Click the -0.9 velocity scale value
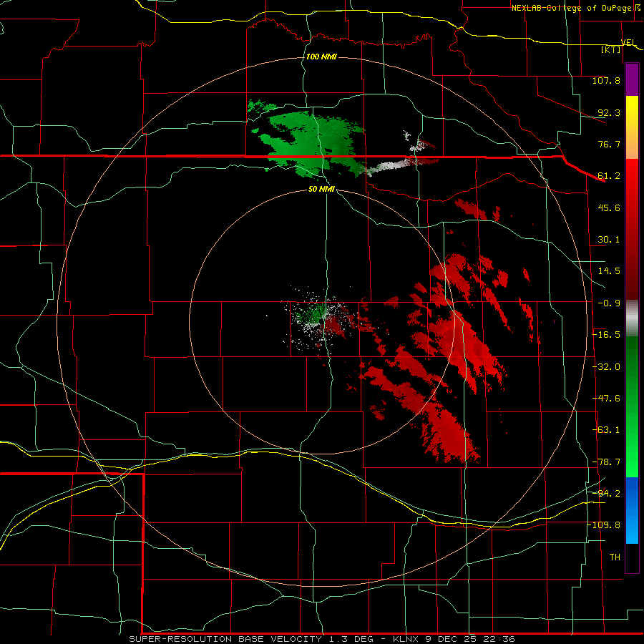Image resolution: width=644 pixels, height=644 pixels. [x=609, y=303]
